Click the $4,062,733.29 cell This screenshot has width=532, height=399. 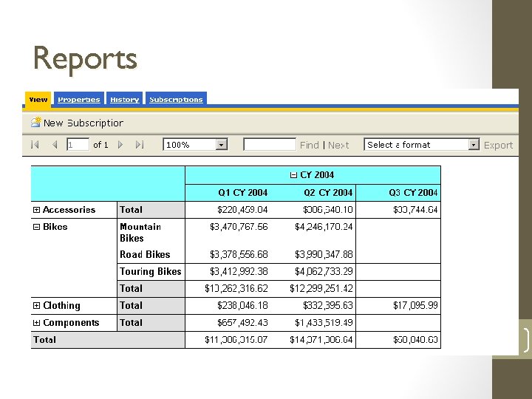pos(324,271)
